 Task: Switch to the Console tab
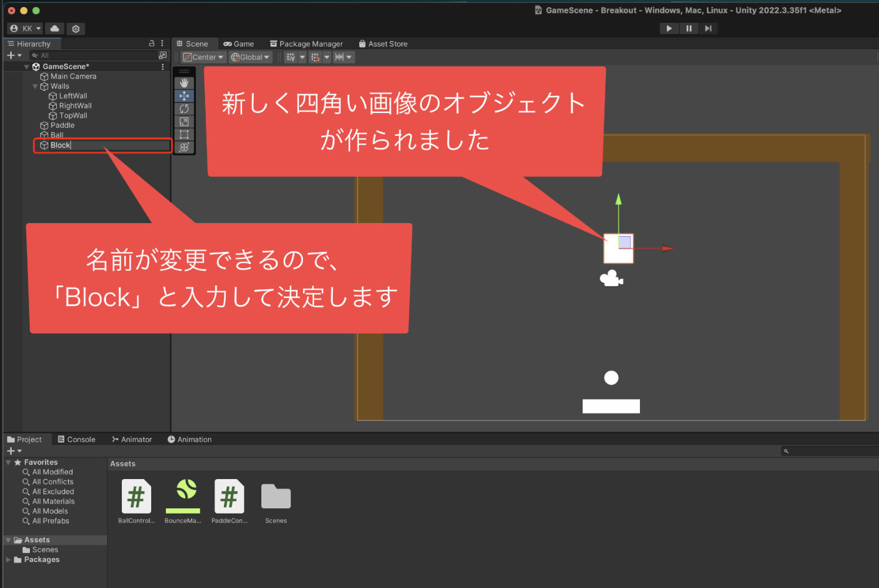click(x=76, y=439)
